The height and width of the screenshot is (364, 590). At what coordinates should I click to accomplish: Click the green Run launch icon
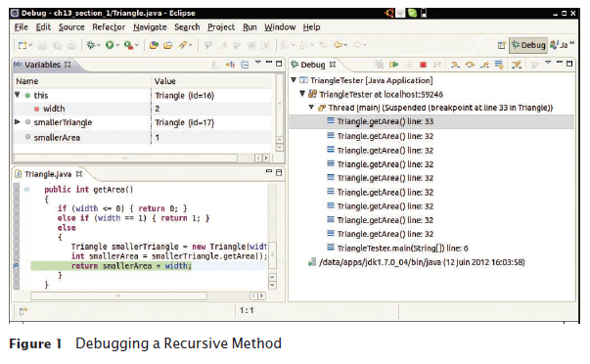pyautogui.click(x=110, y=45)
